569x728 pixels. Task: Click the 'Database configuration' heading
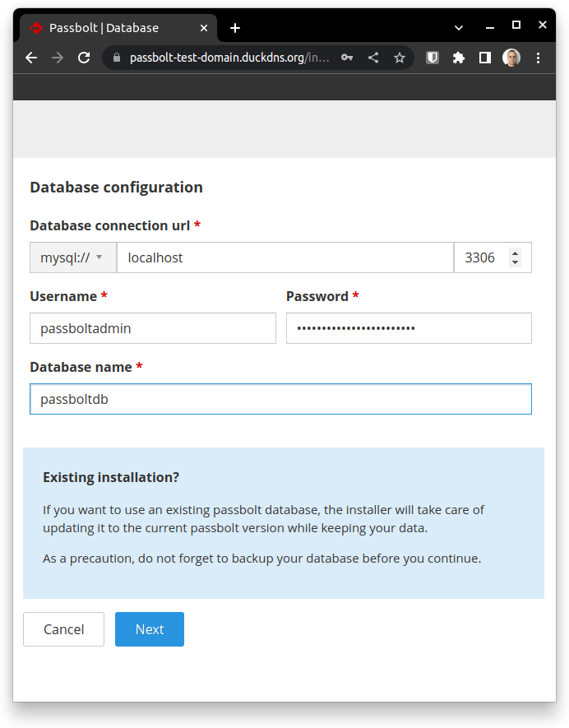coord(117,187)
